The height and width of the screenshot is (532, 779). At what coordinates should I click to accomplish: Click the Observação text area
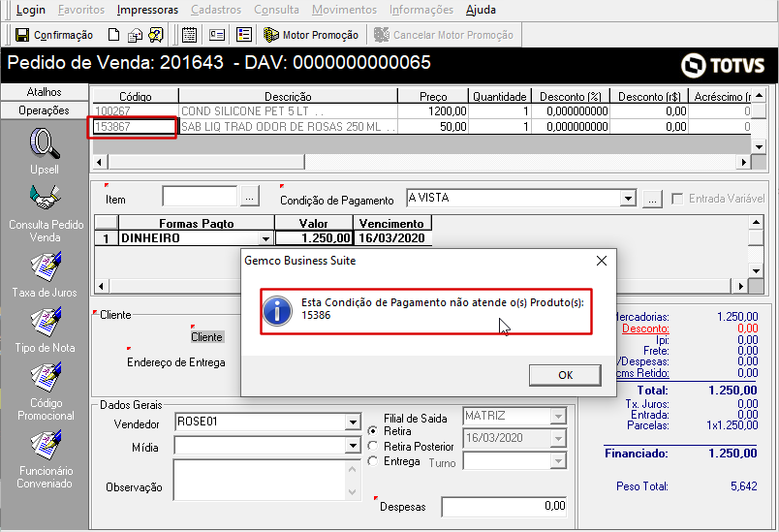(x=260, y=480)
